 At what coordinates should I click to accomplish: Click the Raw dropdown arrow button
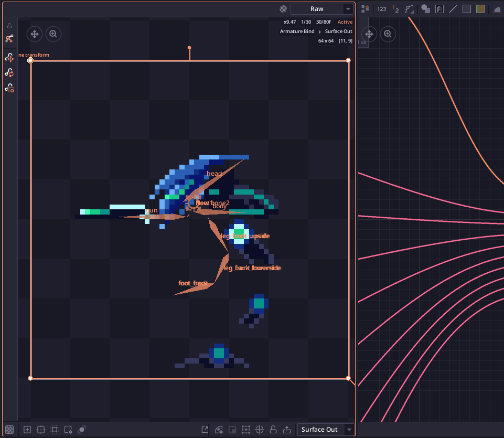(348, 9)
